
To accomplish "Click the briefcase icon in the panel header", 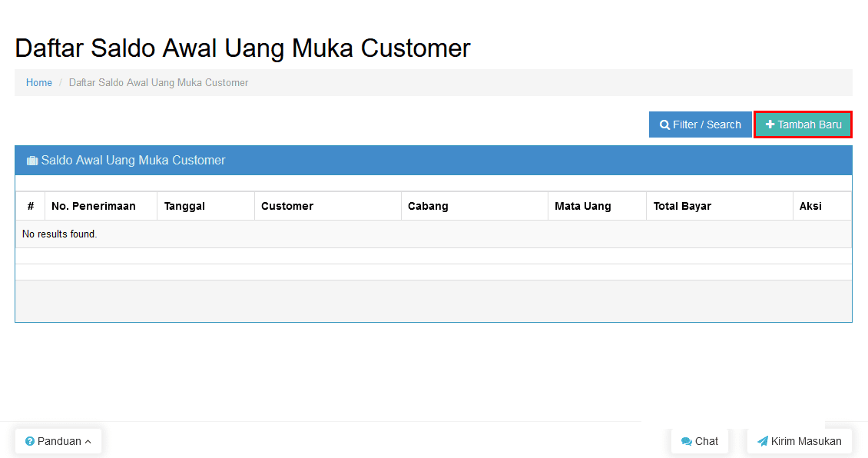I will [x=32, y=161].
